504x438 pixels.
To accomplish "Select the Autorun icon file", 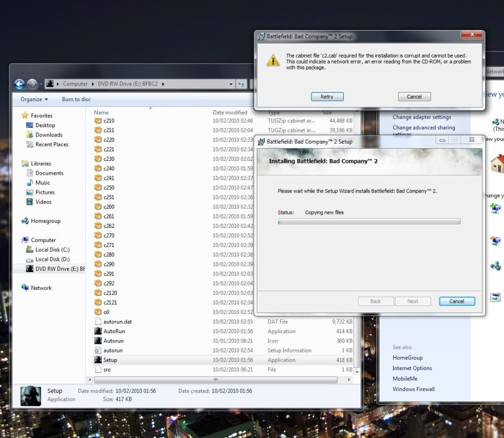I will pyautogui.click(x=98, y=341).
